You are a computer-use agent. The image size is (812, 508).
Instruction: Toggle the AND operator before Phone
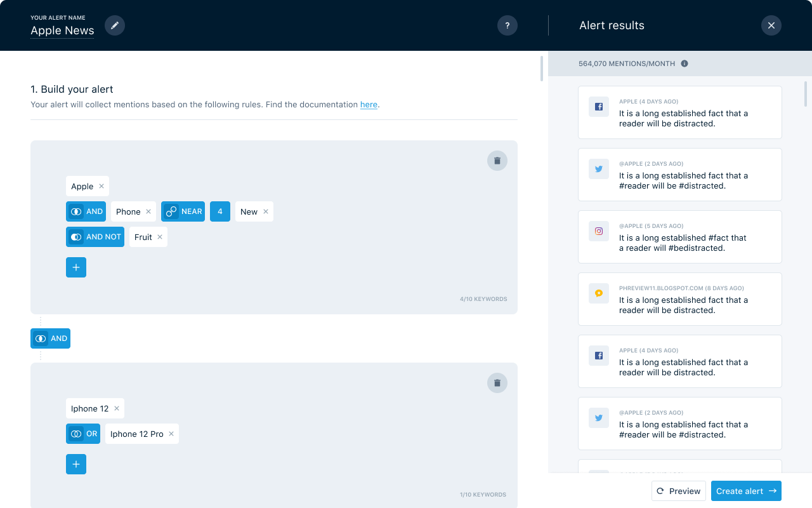point(86,211)
